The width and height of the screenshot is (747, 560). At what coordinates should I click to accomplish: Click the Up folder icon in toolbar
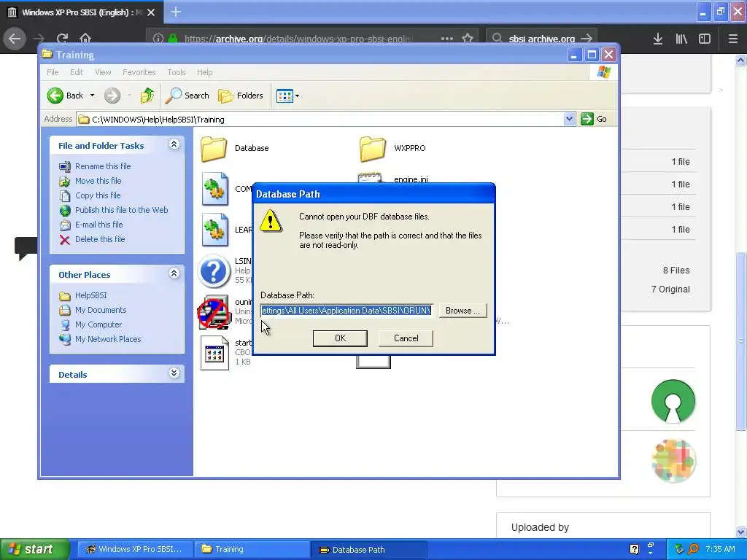[x=147, y=96]
